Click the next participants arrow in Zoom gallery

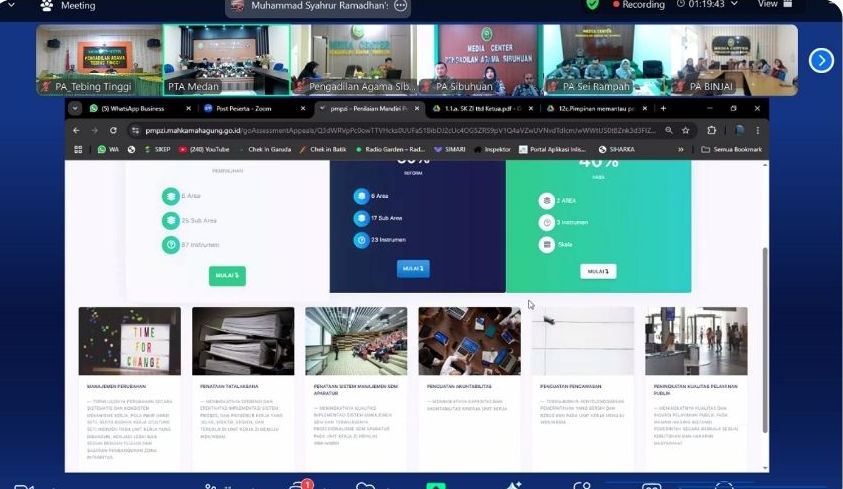820,61
